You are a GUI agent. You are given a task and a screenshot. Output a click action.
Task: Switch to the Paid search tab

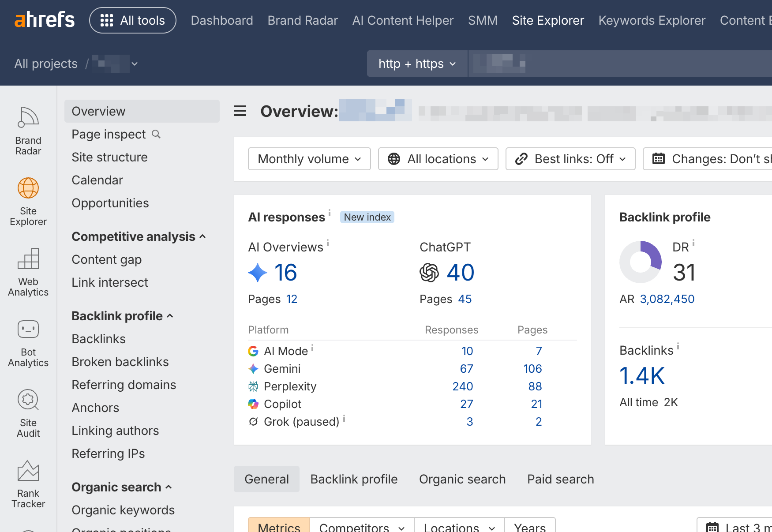pyautogui.click(x=561, y=479)
